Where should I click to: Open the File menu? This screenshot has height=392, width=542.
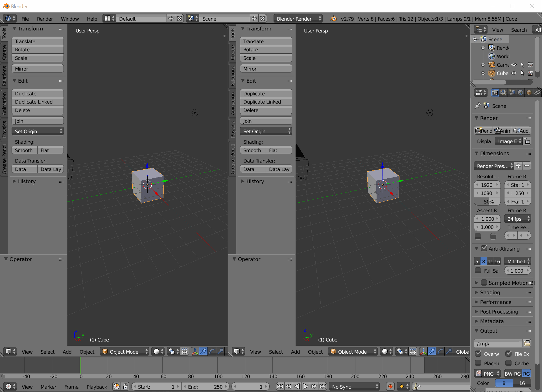click(25, 19)
